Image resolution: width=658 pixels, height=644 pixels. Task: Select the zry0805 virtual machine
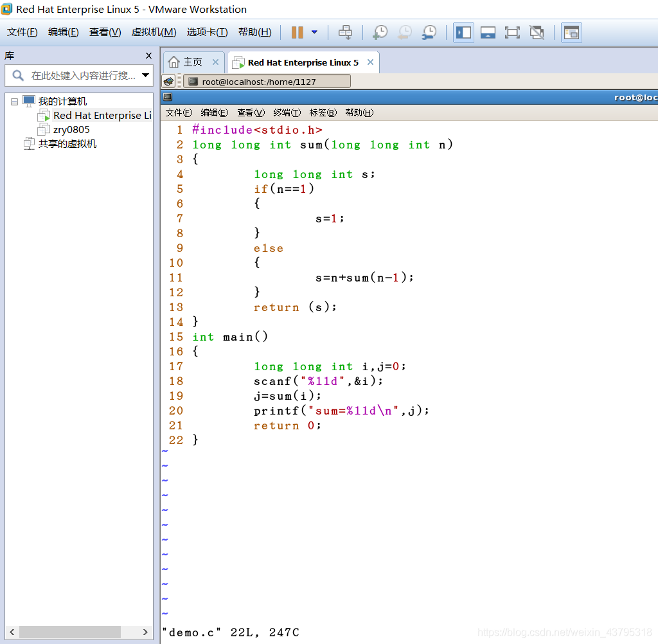[71, 130]
